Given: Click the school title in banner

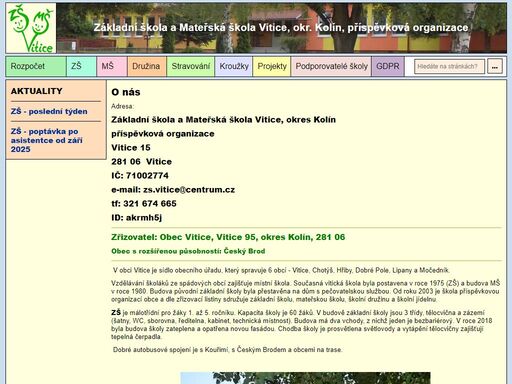Looking at the screenshot, I should [281, 28].
